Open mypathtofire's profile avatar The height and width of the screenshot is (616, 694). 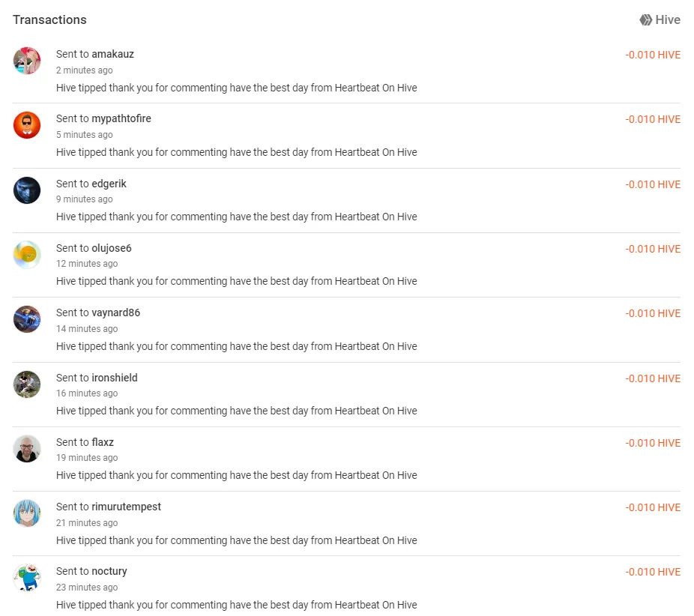[x=27, y=125]
